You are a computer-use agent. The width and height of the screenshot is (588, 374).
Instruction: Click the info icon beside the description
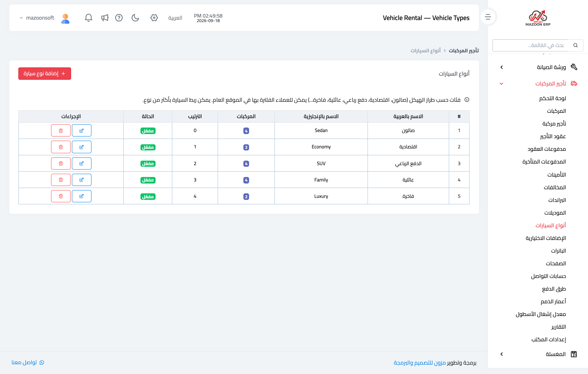(467, 100)
